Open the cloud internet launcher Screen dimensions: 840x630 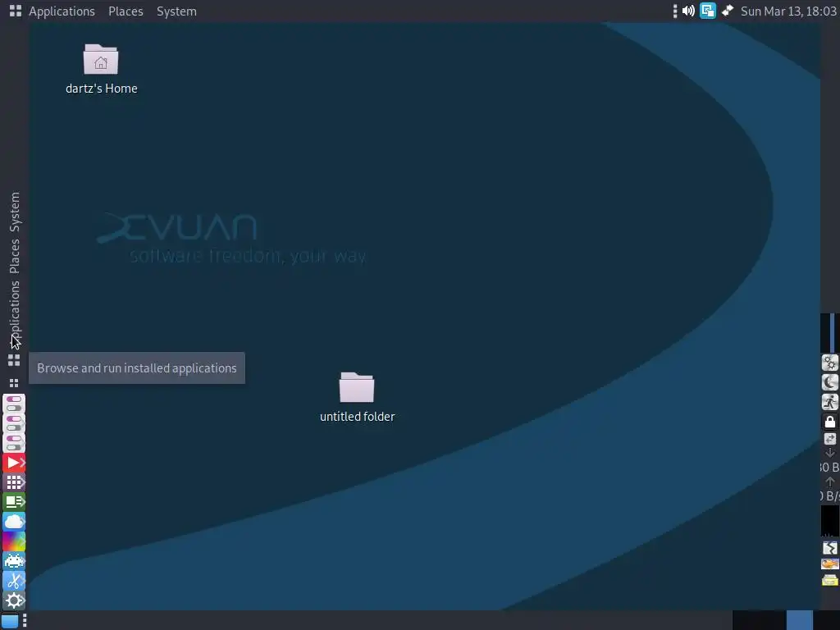coord(14,522)
